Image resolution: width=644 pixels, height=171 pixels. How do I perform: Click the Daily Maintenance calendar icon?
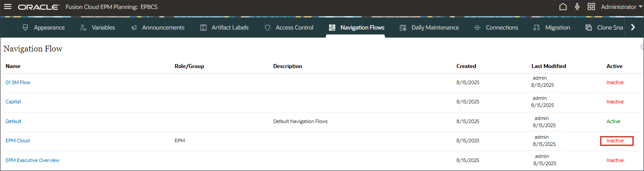tap(403, 27)
